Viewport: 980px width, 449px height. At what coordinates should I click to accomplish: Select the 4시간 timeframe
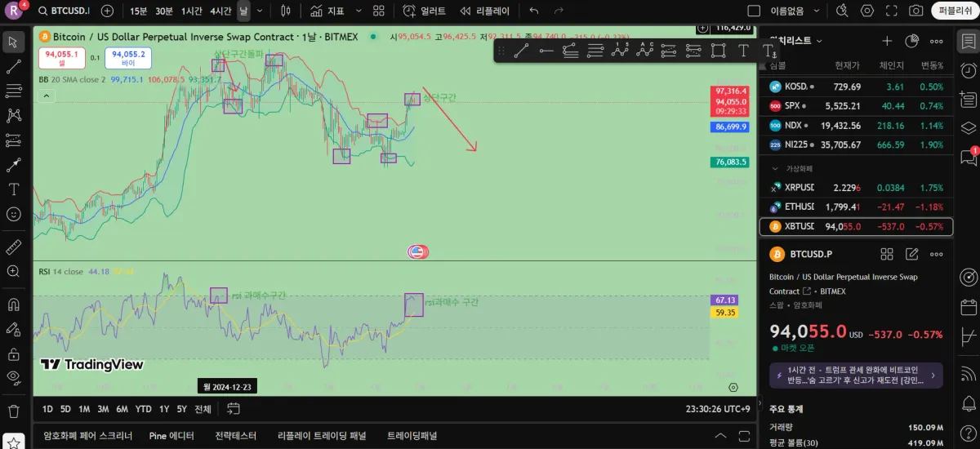coord(220,11)
